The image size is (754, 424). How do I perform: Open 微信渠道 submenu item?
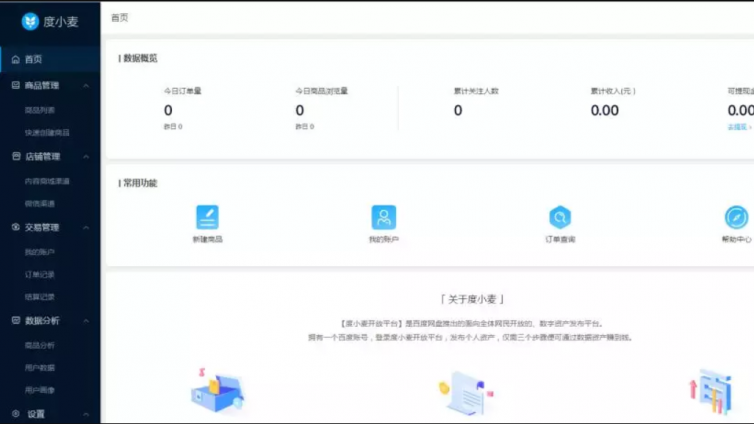click(40, 204)
